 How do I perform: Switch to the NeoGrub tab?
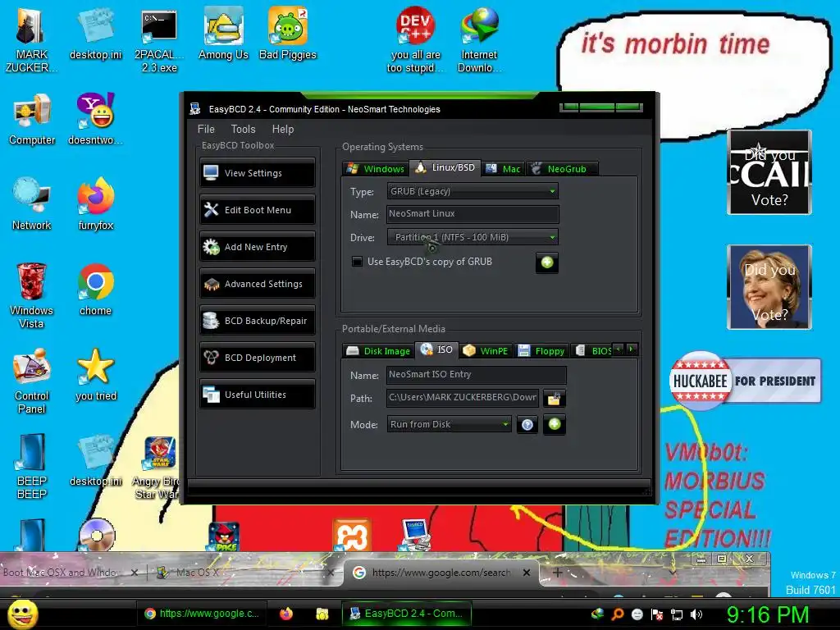pyautogui.click(x=561, y=169)
